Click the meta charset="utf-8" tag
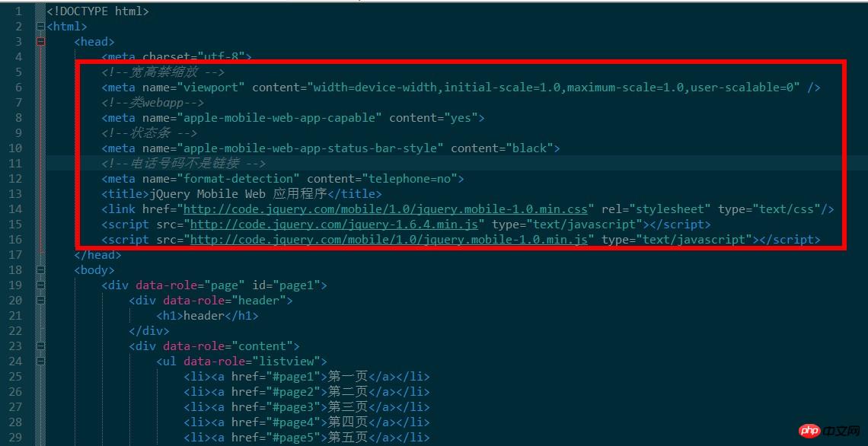 (177, 56)
